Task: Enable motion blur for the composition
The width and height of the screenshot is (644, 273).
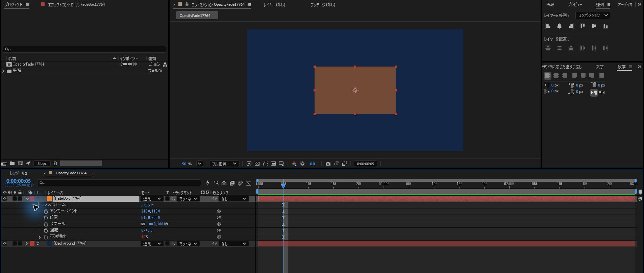Action: tap(240, 183)
